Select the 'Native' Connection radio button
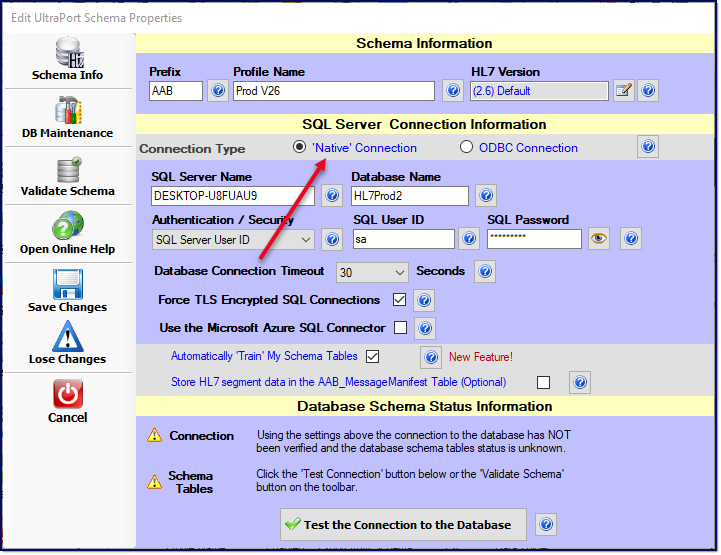 coord(299,147)
